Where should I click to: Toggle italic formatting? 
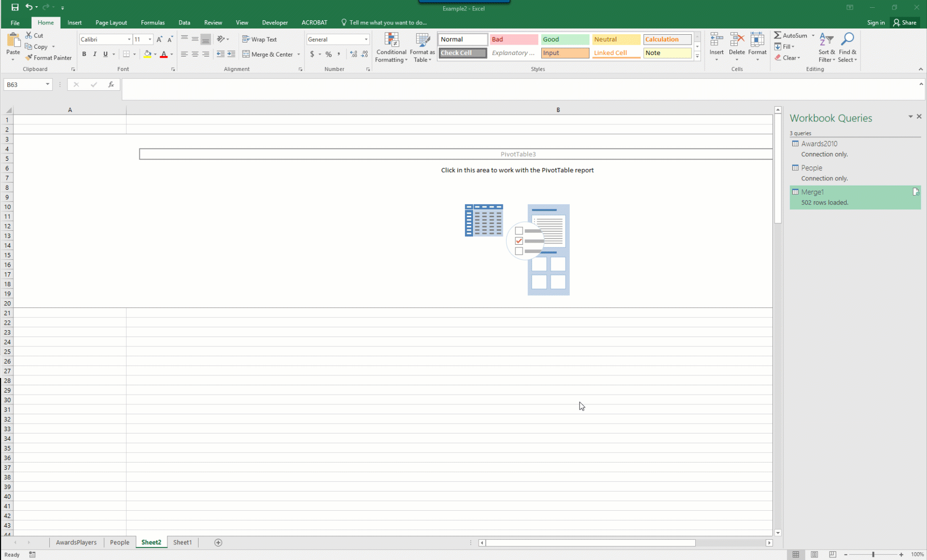[x=95, y=54]
